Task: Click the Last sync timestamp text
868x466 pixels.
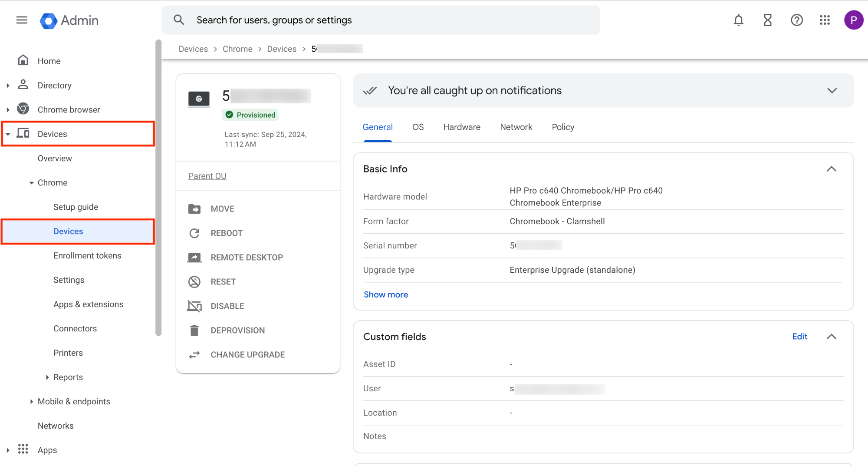Action: pos(266,139)
